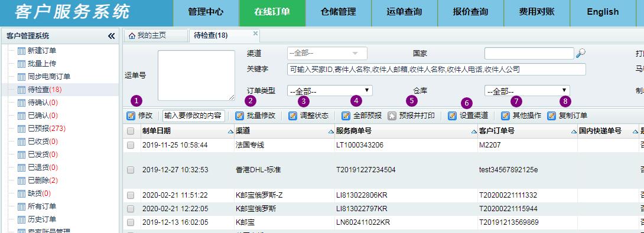Click the table icon beside 所有订单

(x=22, y=206)
